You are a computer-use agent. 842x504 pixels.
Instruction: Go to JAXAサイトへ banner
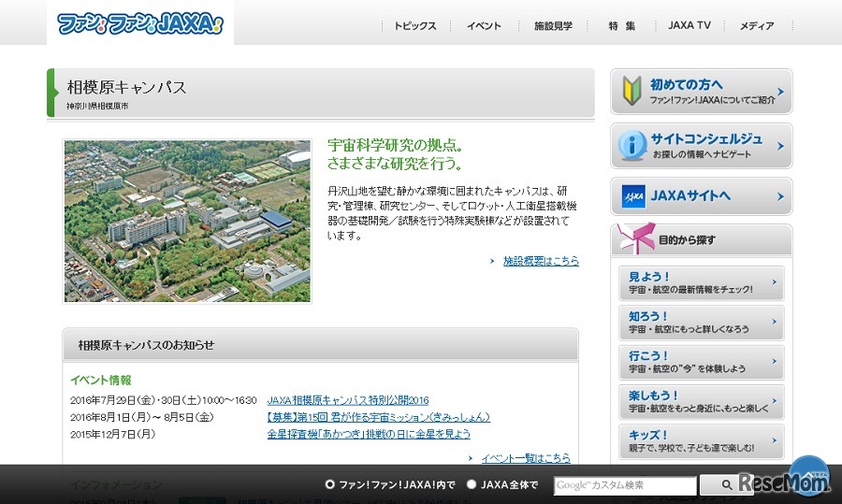tap(702, 196)
